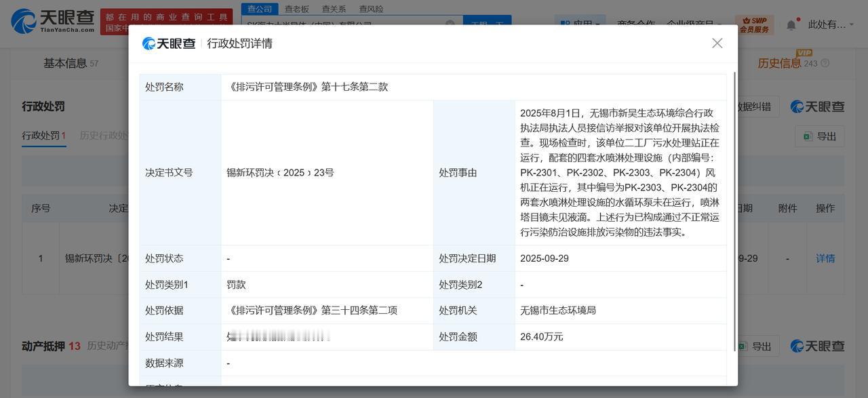This screenshot has height=398, width=868.
Task: Click the 导出 export icon beside 动产抵押
Action: coord(741,346)
